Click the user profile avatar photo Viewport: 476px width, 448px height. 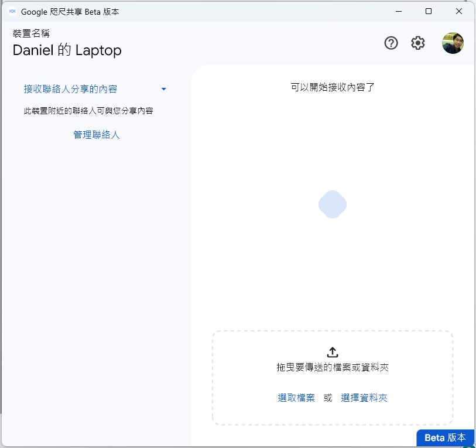[x=453, y=43]
